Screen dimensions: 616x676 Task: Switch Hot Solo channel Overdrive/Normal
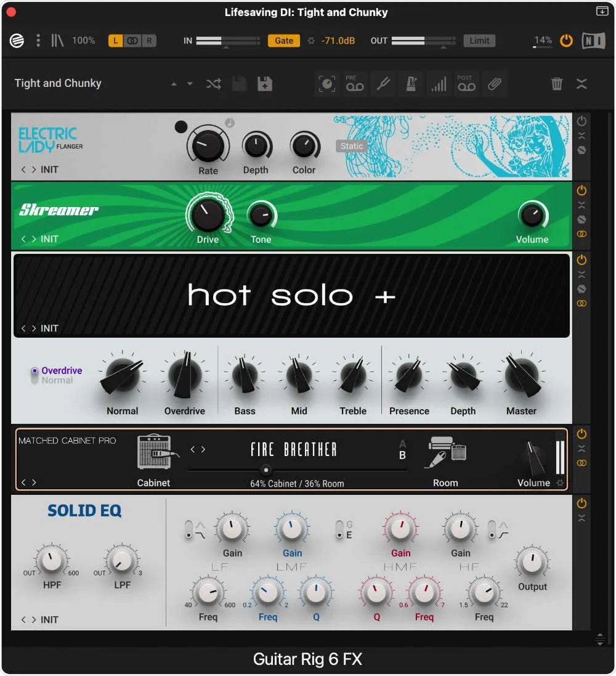click(x=34, y=375)
